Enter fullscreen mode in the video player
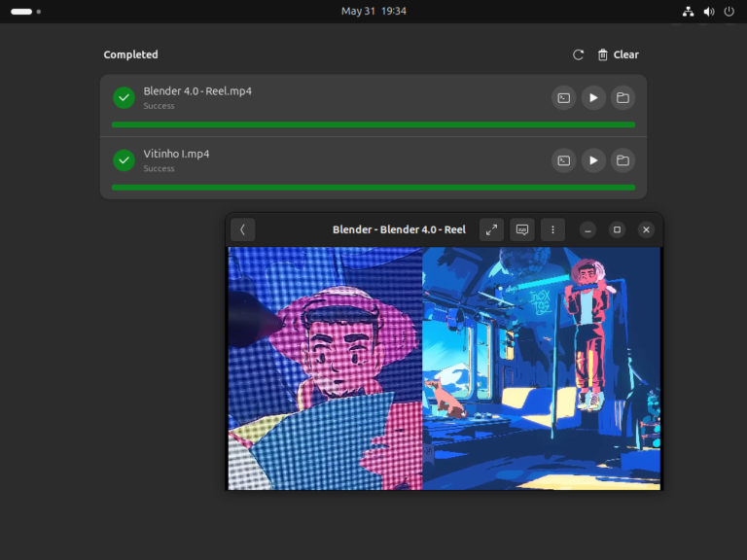747x560 pixels. tap(492, 230)
